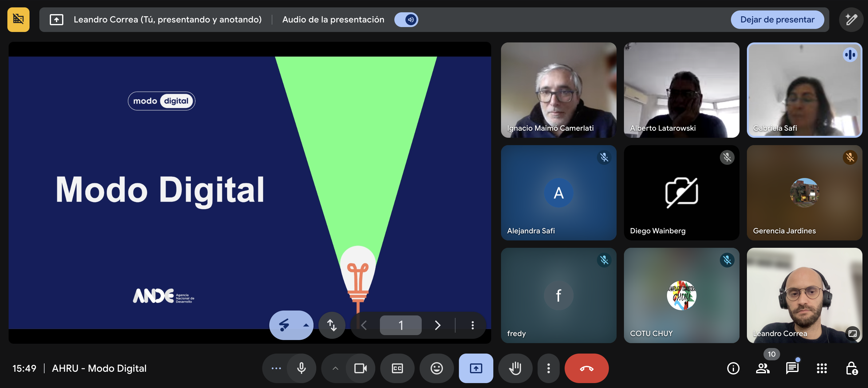
Task: Select Alberto Latarowski video tile
Action: [681, 90]
